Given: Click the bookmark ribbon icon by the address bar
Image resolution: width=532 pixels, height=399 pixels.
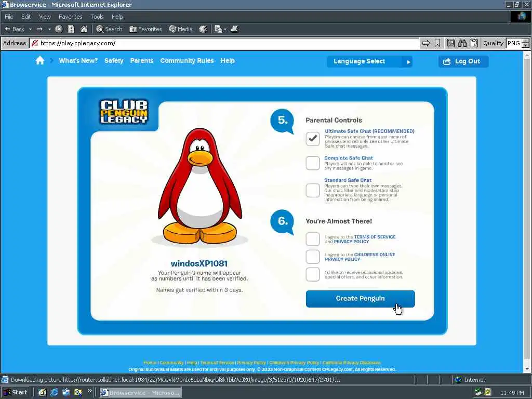Looking at the screenshot, I should click(437, 43).
